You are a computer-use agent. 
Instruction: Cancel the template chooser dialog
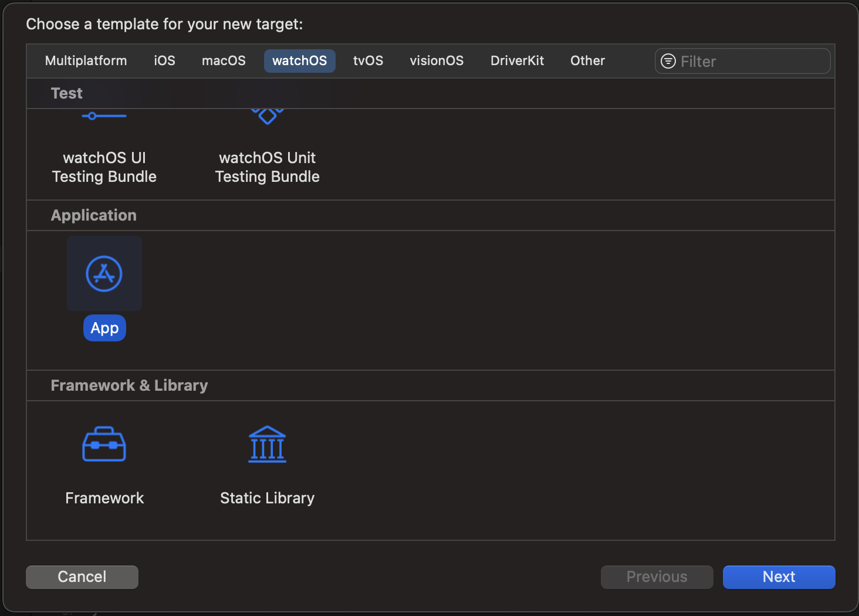click(82, 577)
